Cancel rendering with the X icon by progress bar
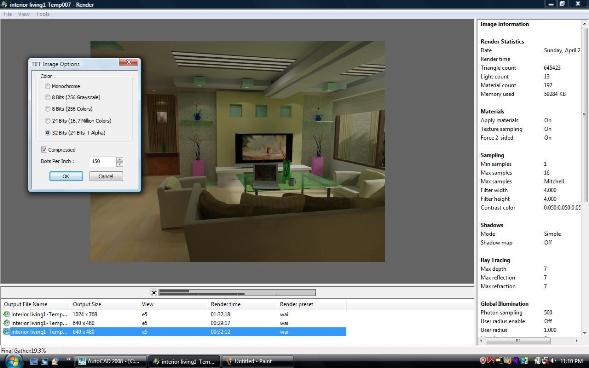 click(x=154, y=293)
